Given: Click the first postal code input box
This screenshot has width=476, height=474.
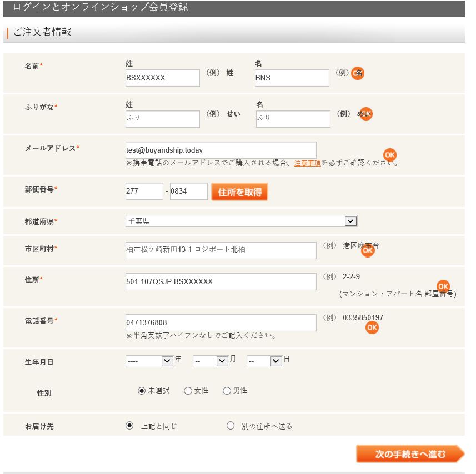Looking at the screenshot, I should (144, 191).
